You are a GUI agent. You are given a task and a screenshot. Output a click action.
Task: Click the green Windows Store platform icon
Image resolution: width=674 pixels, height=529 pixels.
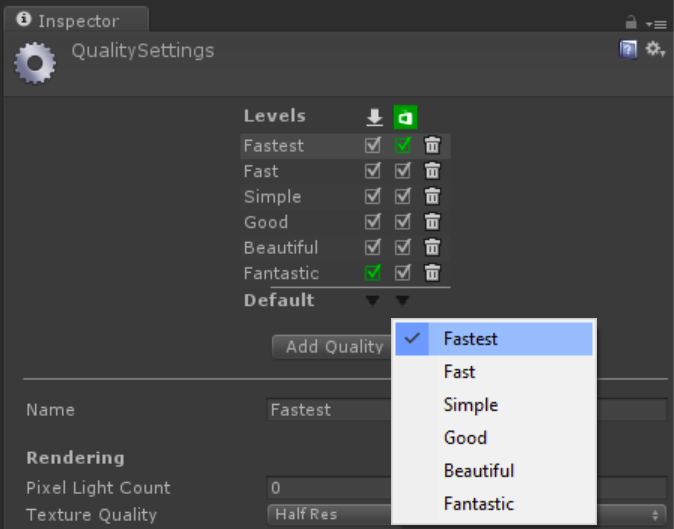[x=405, y=117]
